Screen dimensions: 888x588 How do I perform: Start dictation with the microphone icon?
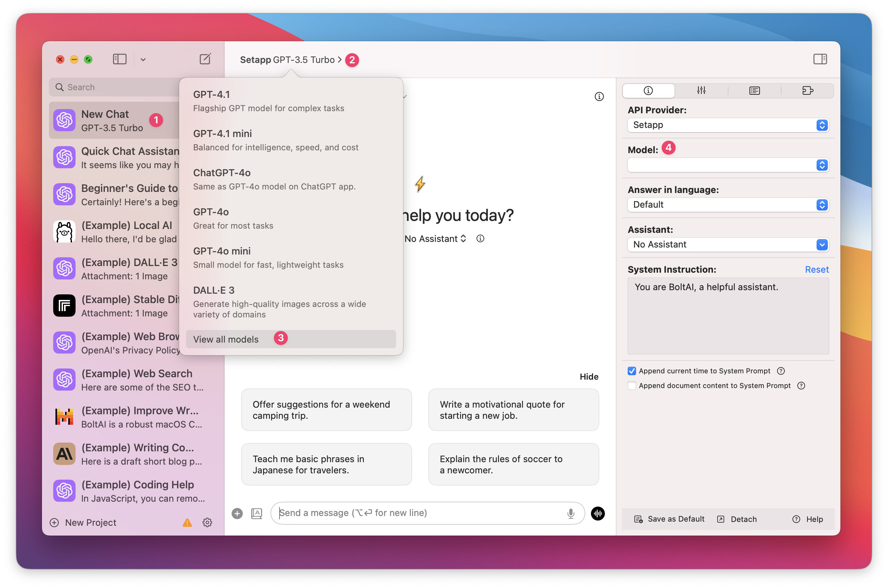pyautogui.click(x=571, y=513)
